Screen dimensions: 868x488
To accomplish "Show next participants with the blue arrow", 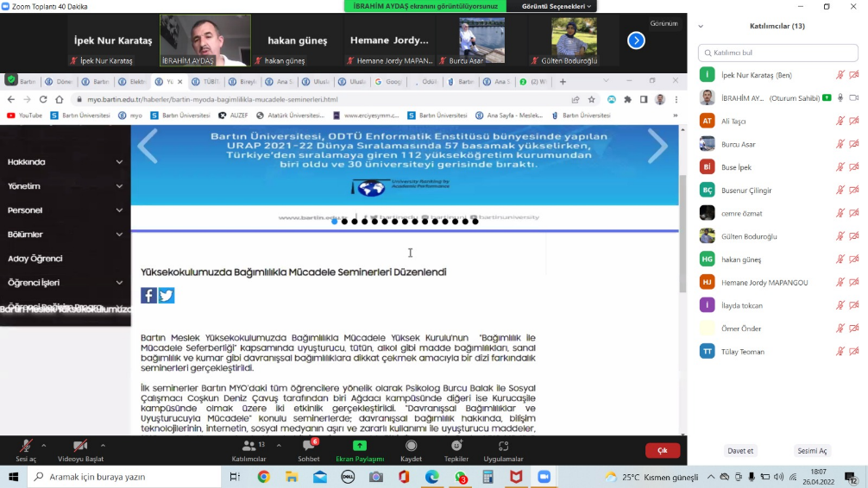I will pos(636,41).
